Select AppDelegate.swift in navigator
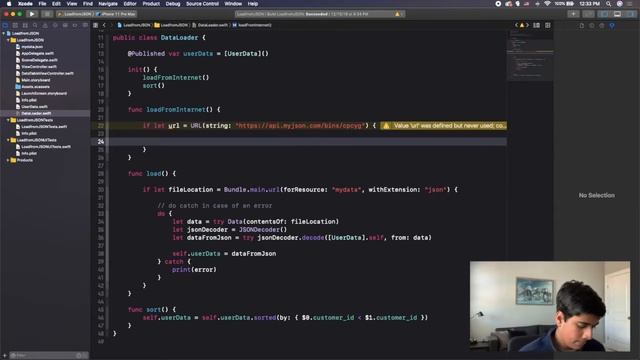Image resolution: width=640 pixels, height=360 pixels. click(37, 53)
